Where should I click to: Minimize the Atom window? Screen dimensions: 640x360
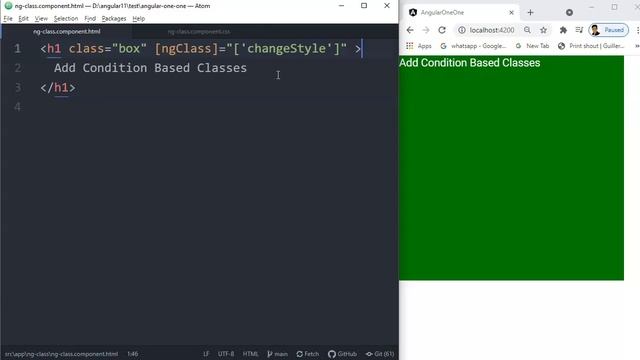tap(342, 6)
